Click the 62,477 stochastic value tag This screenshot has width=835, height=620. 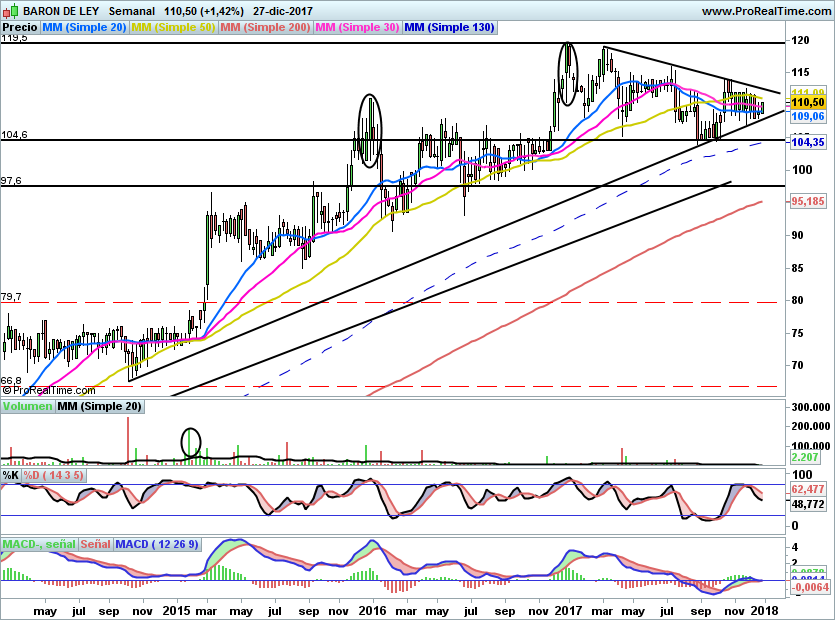pyautogui.click(x=808, y=489)
